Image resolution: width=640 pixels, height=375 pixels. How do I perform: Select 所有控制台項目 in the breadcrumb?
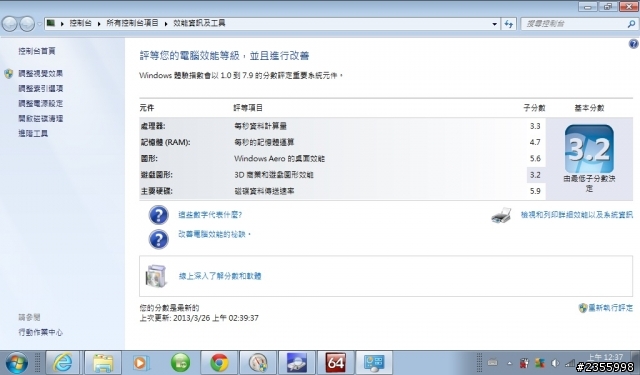pos(132,23)
